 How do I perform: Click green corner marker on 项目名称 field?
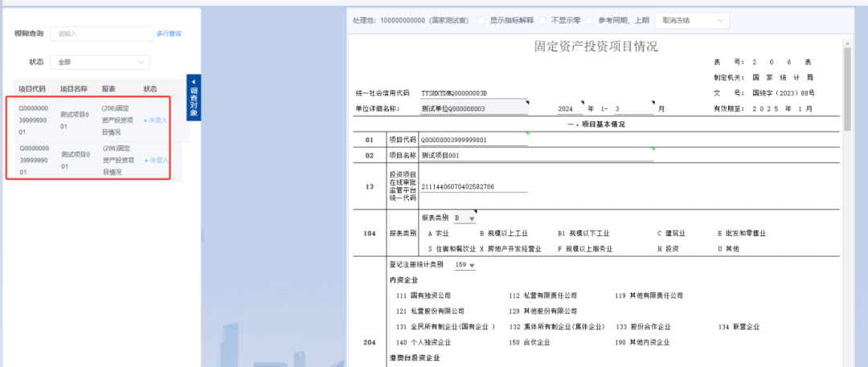(x=653, y=149)
